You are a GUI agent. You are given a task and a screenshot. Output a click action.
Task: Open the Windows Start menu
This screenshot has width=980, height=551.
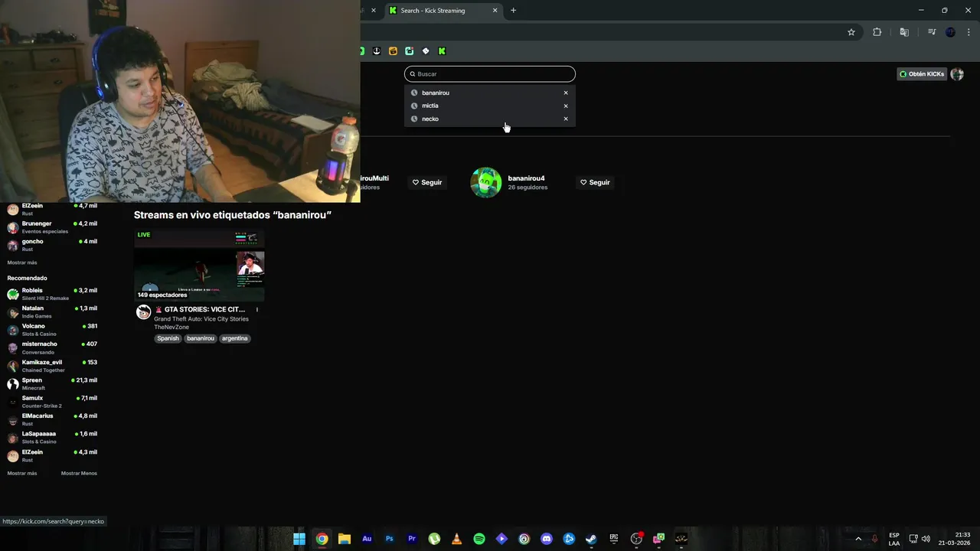coord(299,539)
